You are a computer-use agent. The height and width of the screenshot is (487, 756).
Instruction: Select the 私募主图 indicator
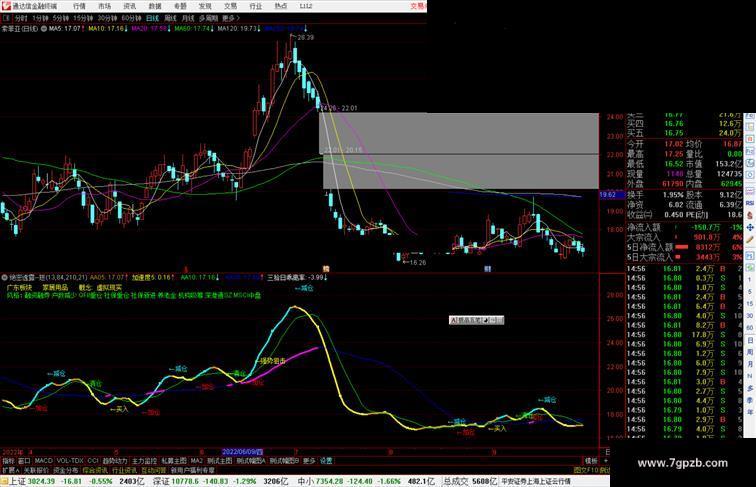coord(174,461)
